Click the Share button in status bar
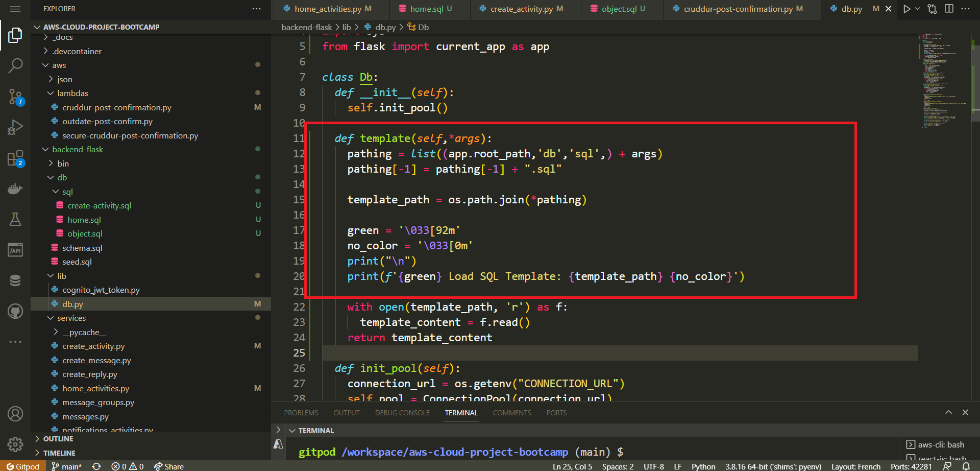This screenshot has height=471, width=980. (169, 466)
